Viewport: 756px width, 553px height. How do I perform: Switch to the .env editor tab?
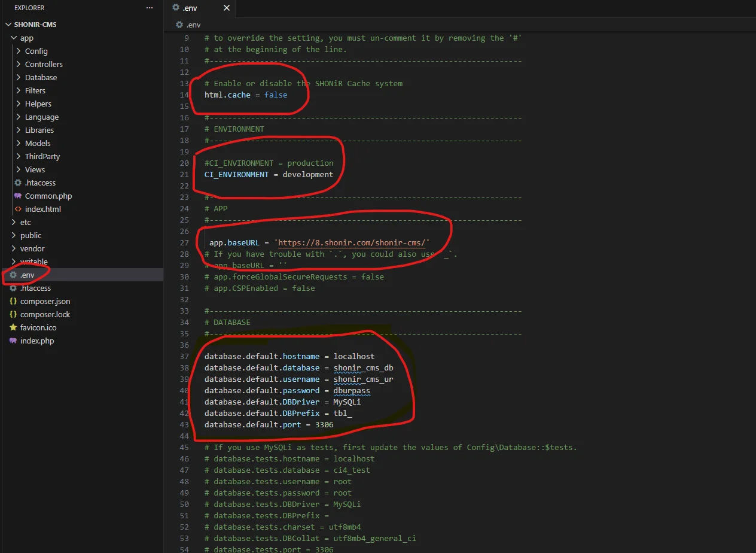pos(200,8)
